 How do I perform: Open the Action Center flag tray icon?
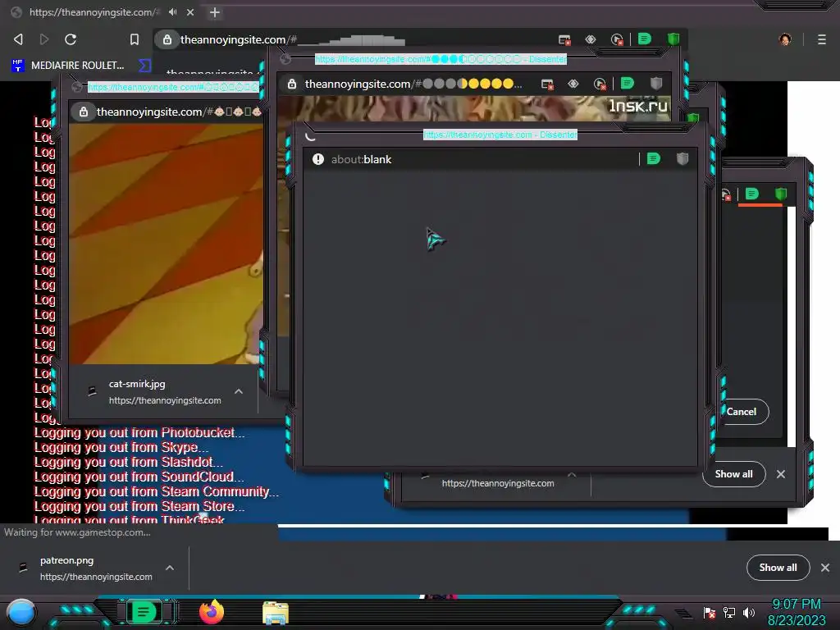coord(710,613)
